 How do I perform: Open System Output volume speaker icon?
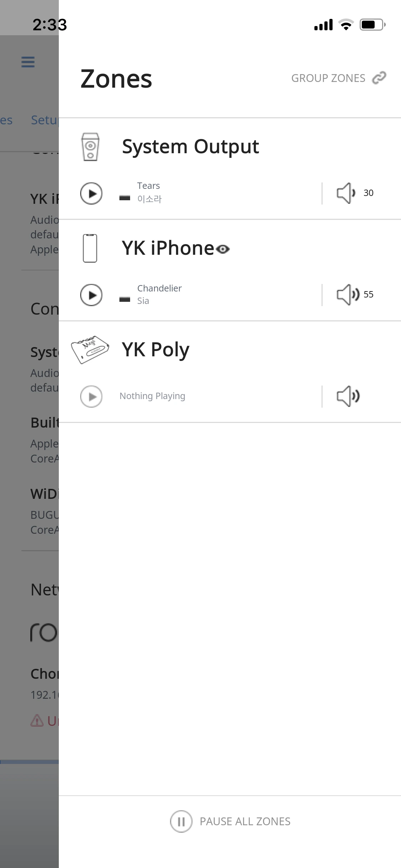[x=346, y=193]
